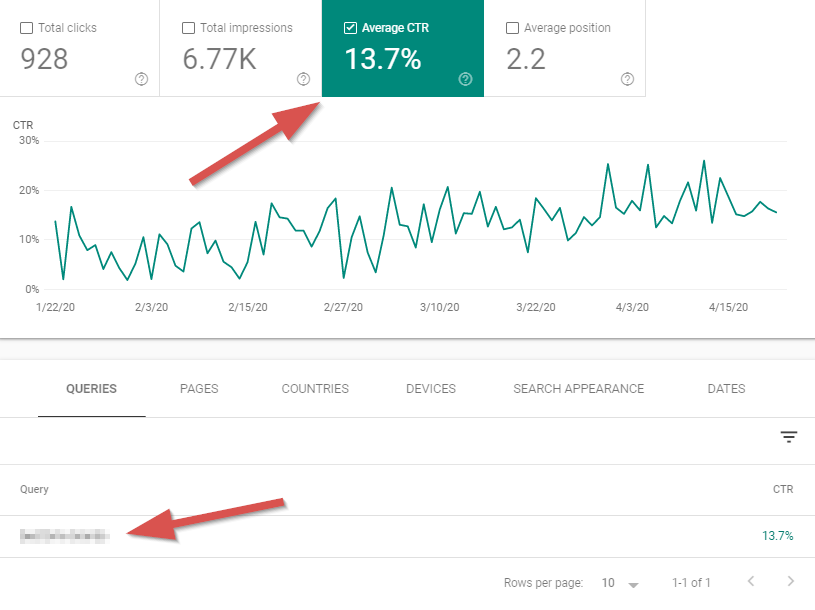Click the help icon inside Average CTR card
The image size is (815, 610).
[x=465, y=77]
